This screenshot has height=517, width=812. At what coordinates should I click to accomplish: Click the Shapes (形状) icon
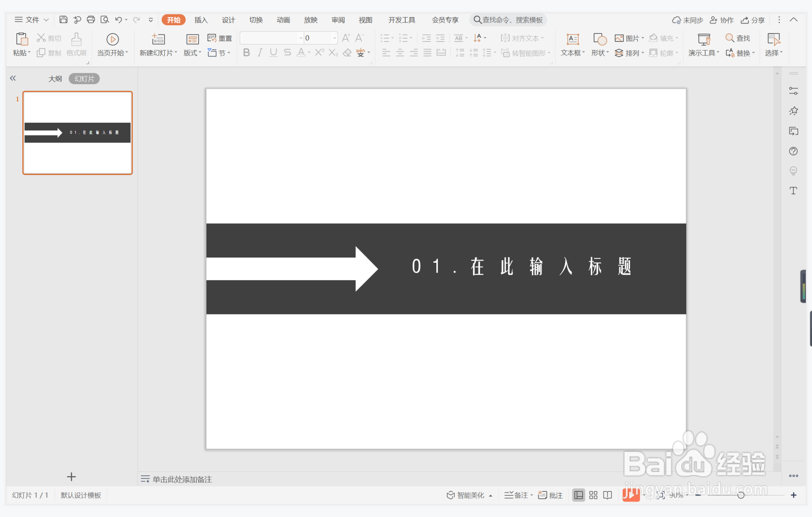pyautogui.click(x=599, y=39)
